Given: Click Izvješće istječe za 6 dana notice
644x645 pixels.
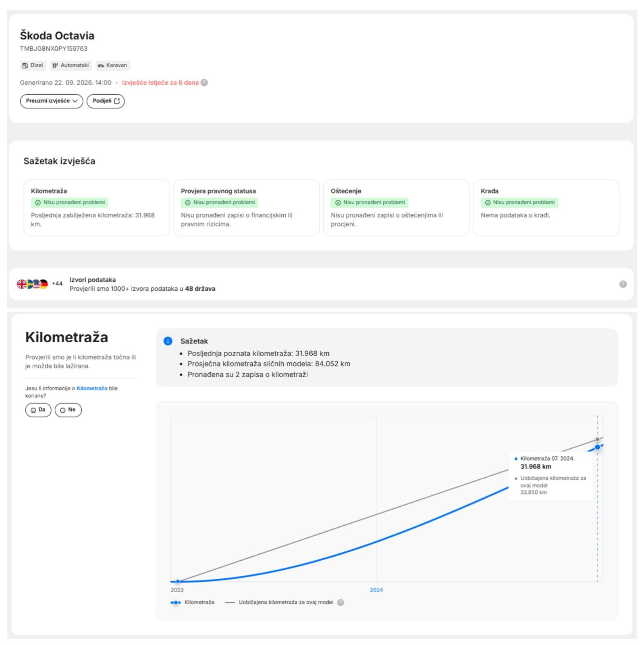Looking at the screenshot, I should (x=160, y=83).
